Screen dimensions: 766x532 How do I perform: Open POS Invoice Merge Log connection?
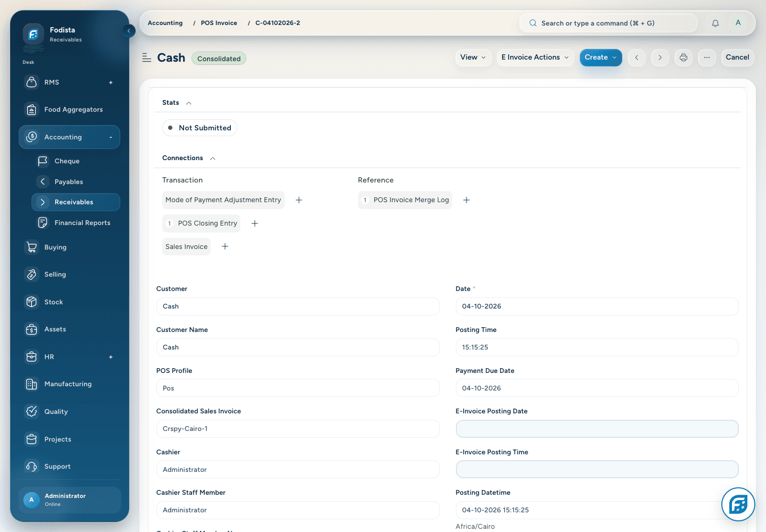405,200
